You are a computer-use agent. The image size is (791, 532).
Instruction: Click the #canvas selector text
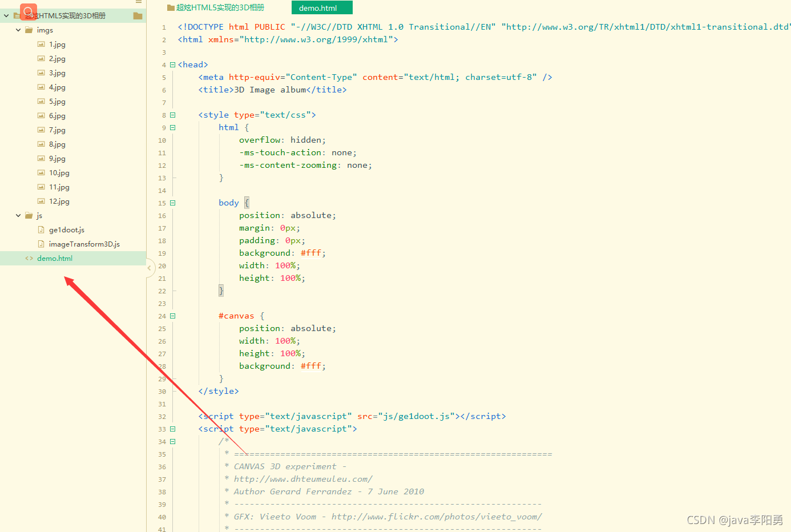click(236, 316)
